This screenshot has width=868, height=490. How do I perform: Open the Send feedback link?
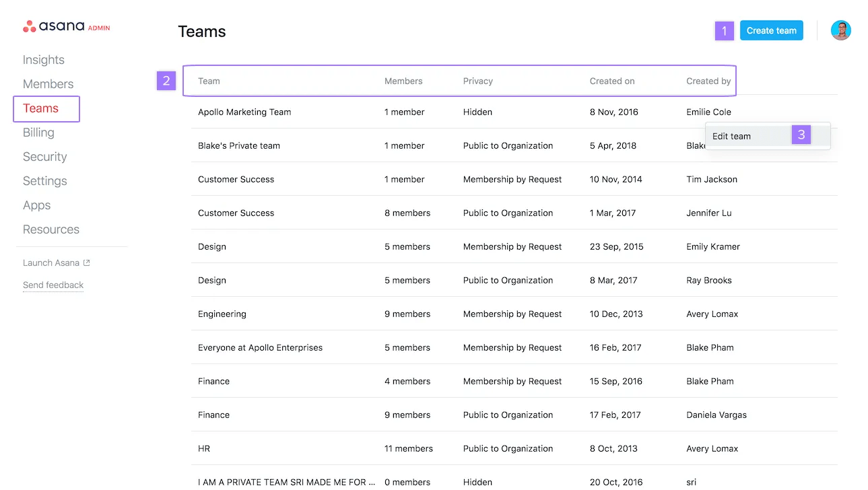53,285
